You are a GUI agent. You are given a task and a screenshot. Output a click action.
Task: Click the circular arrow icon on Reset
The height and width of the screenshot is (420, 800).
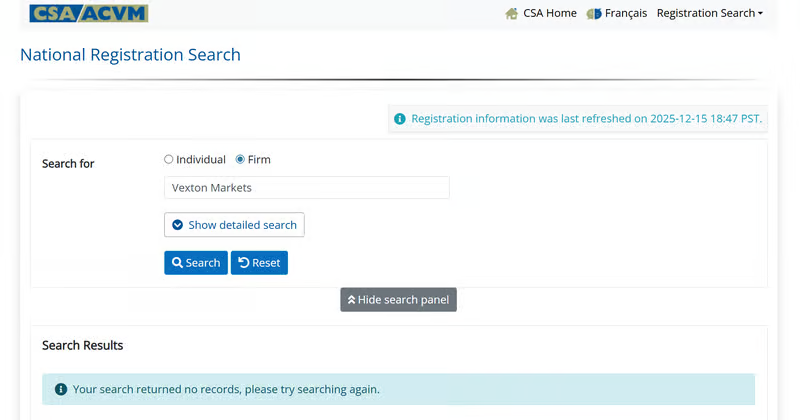click(243, 263)
